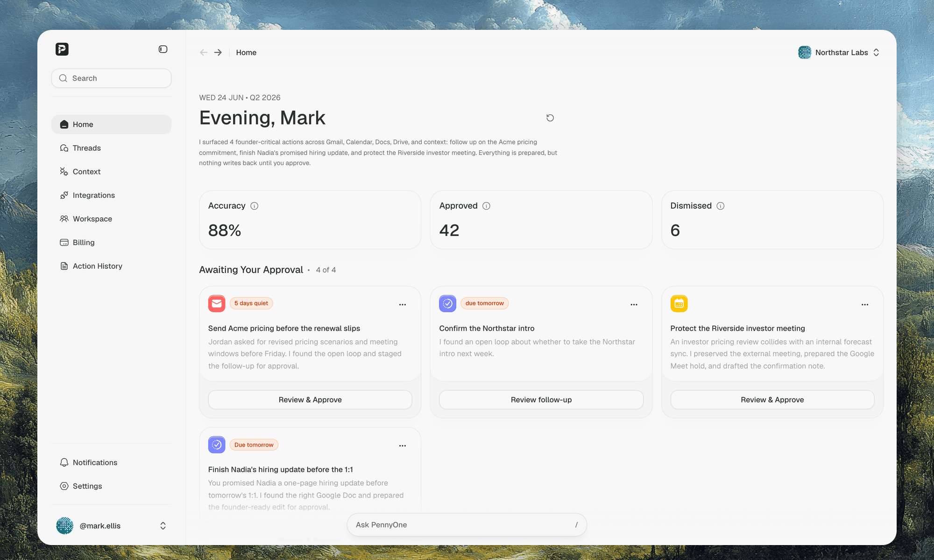Open more options on the Northstar intro card

point(634,305)
